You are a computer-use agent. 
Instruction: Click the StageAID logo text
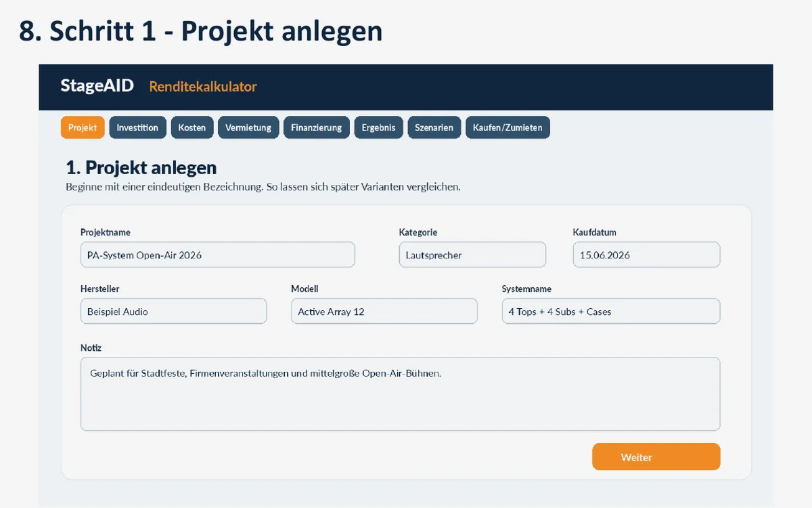click(x=97, y=86)
